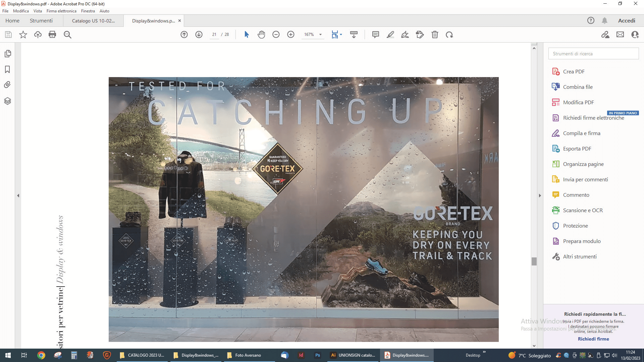
Task: Click the Accedi sign-in button
Action: tap(627, 21)
